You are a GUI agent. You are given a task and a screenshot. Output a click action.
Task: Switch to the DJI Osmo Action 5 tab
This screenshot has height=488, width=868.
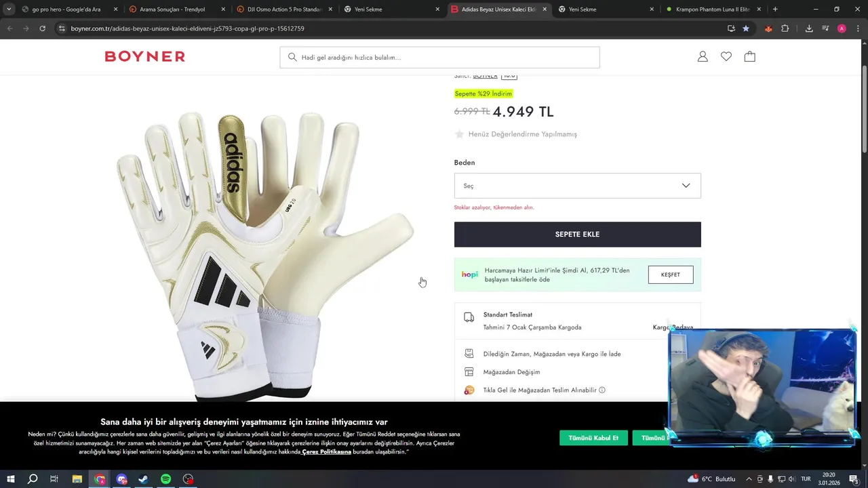point(284,9)
